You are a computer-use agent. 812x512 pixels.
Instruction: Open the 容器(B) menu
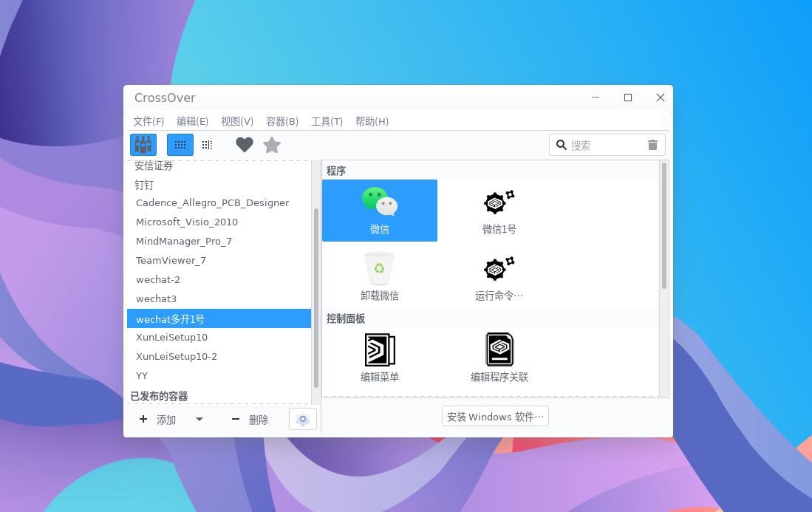point(282,121)
